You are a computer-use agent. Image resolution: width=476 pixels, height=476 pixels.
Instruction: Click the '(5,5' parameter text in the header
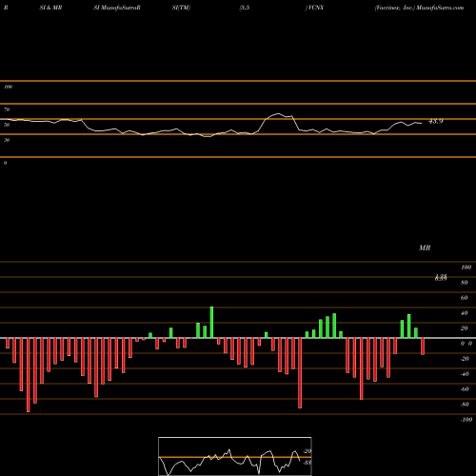pos(245,8)
